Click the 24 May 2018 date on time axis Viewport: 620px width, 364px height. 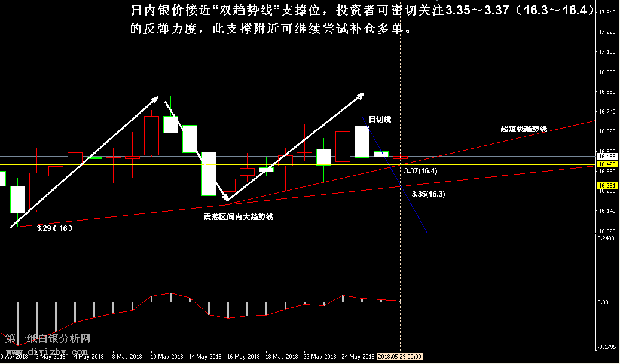pyautogui.click(x=359, y=357)
